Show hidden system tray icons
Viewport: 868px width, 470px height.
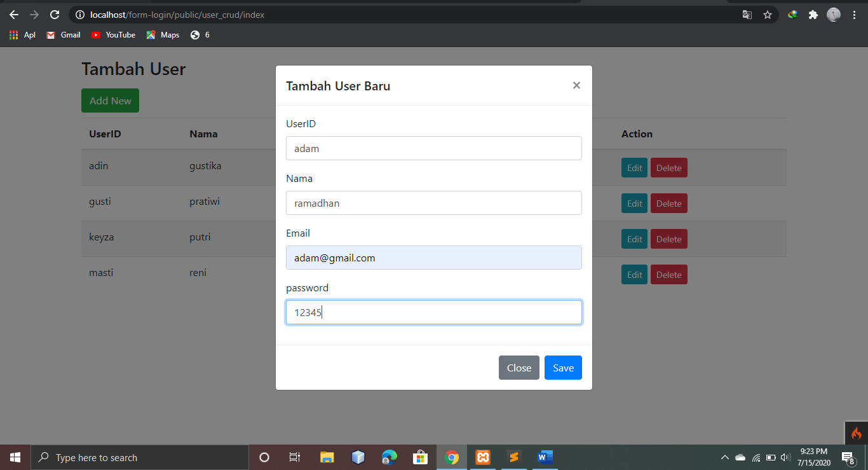[724, 457]
